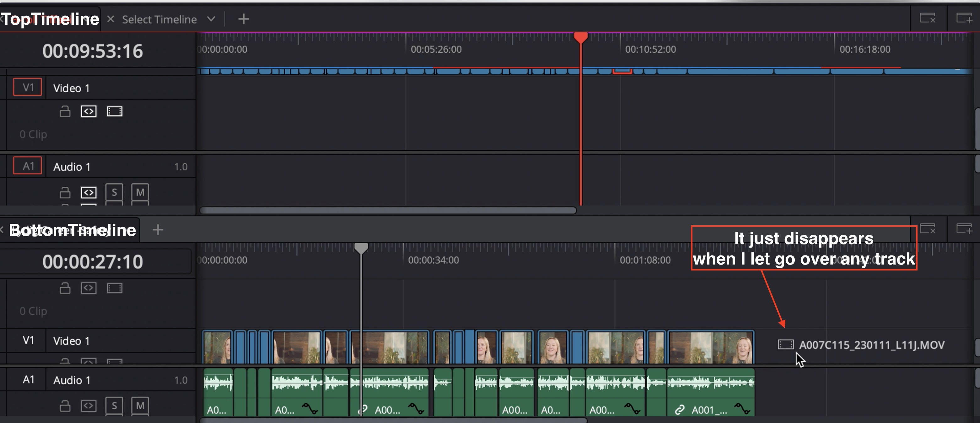This screenshot has height=423, width=980.
Task: Add a stacked timeline using the top panel icon
Action: pyautogui.click(x=964, y=18)
